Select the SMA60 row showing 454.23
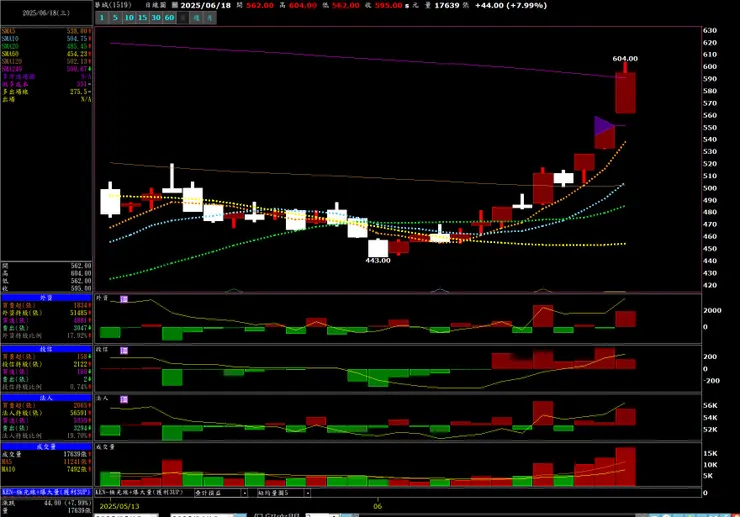This screenshot has height=517, width=740. (46, 54)
